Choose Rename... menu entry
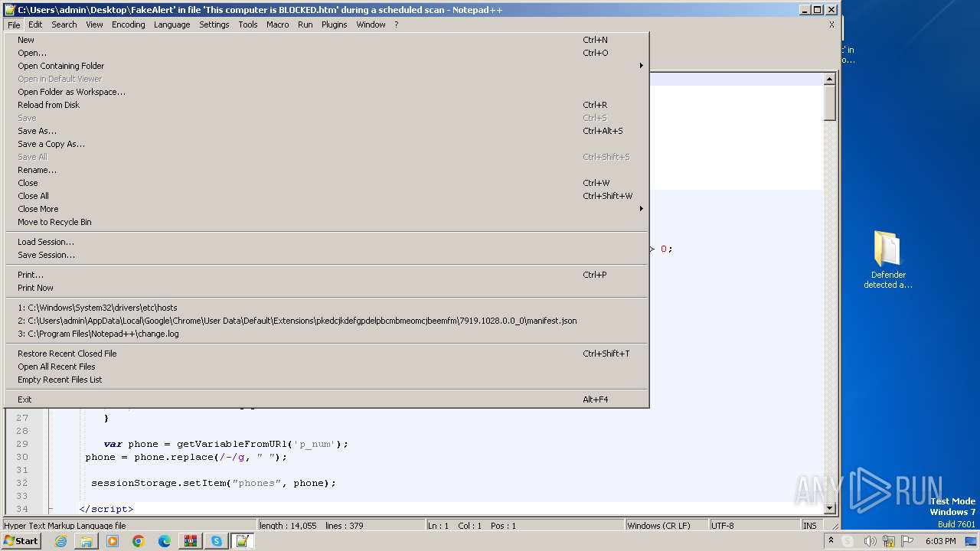This screenshot has height=551, width=980. point(327,170)
